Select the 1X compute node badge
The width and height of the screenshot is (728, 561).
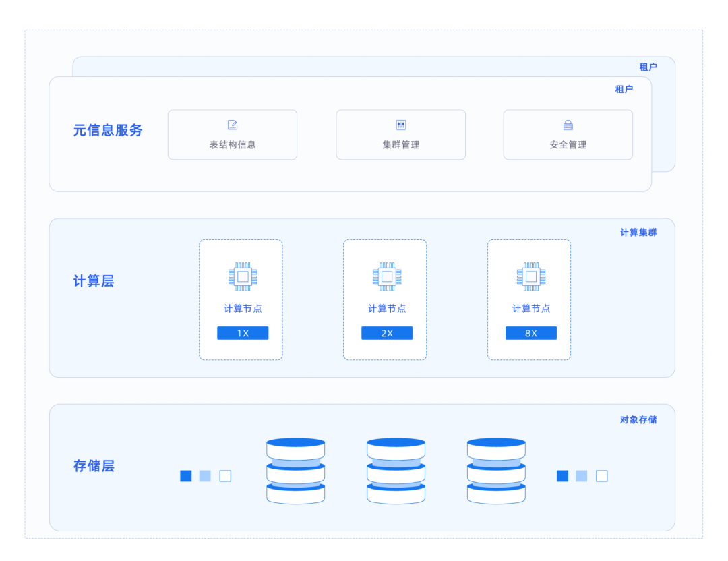coord(243,333)
